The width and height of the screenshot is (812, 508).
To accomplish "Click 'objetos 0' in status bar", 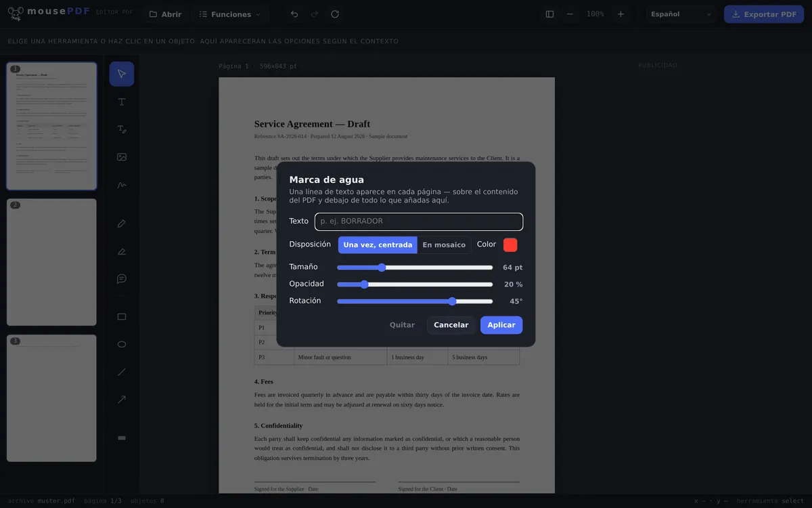I will tap(148, 501).
